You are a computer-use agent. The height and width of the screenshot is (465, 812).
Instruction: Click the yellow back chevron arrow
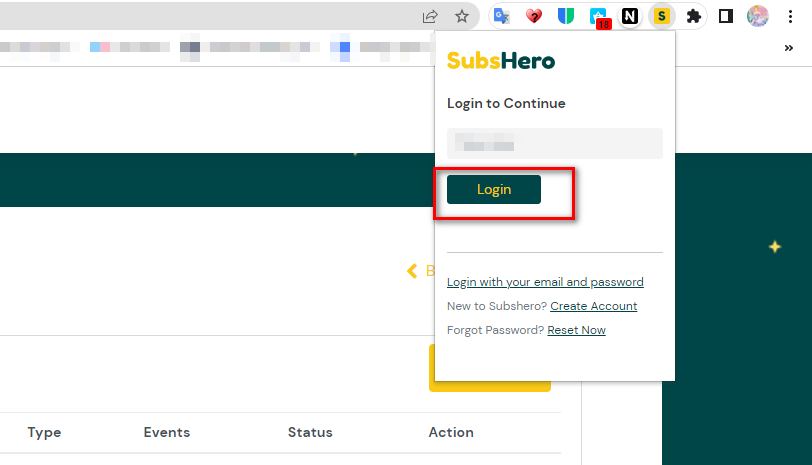(x=412, y=271)
